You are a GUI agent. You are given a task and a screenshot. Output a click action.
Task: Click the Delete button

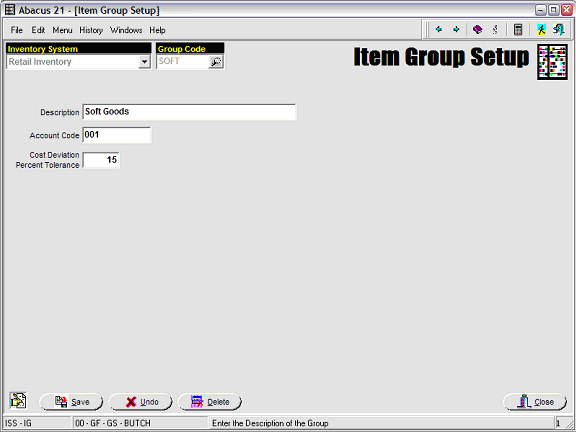click(210, 402)
